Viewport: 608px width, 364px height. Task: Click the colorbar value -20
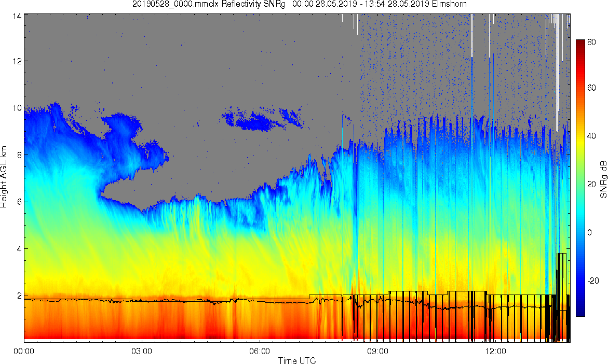coord(593,281)
